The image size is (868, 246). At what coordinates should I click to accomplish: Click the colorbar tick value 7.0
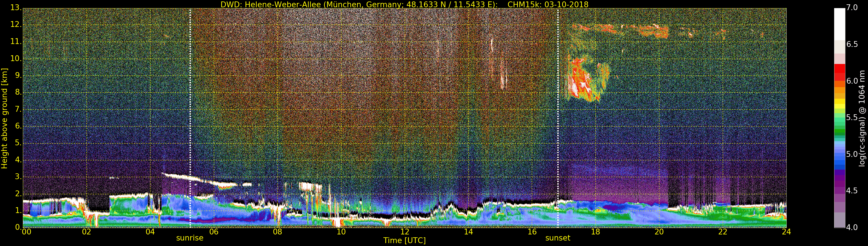tap(852, 8)
